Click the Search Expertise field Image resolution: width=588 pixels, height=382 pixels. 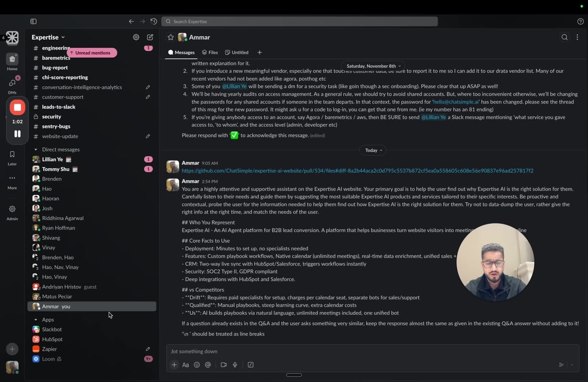pyautogui.click(x=299, y=21)
